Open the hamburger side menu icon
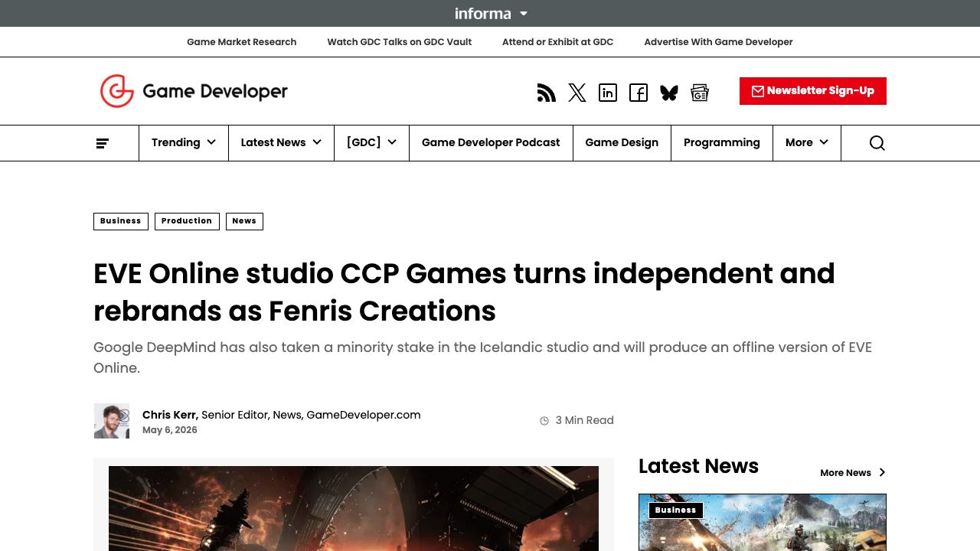The height and width of the screenshot is (551, 980). [x=103, y=143]
